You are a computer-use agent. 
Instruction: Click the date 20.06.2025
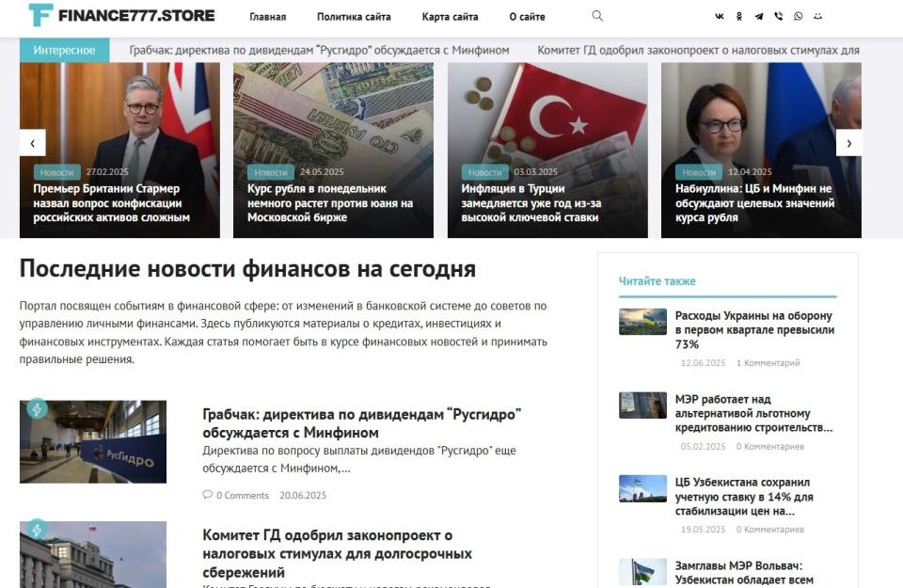[303, 495]
